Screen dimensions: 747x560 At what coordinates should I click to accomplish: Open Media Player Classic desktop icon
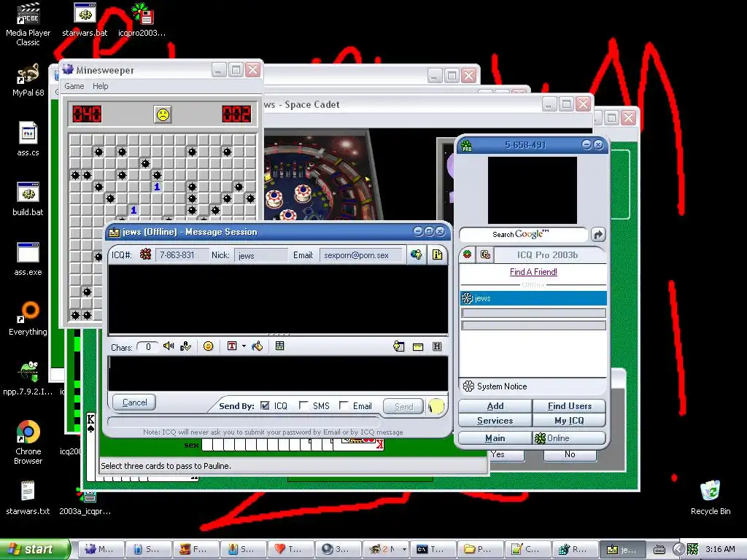pyautogui.click(x=28, y=25)
